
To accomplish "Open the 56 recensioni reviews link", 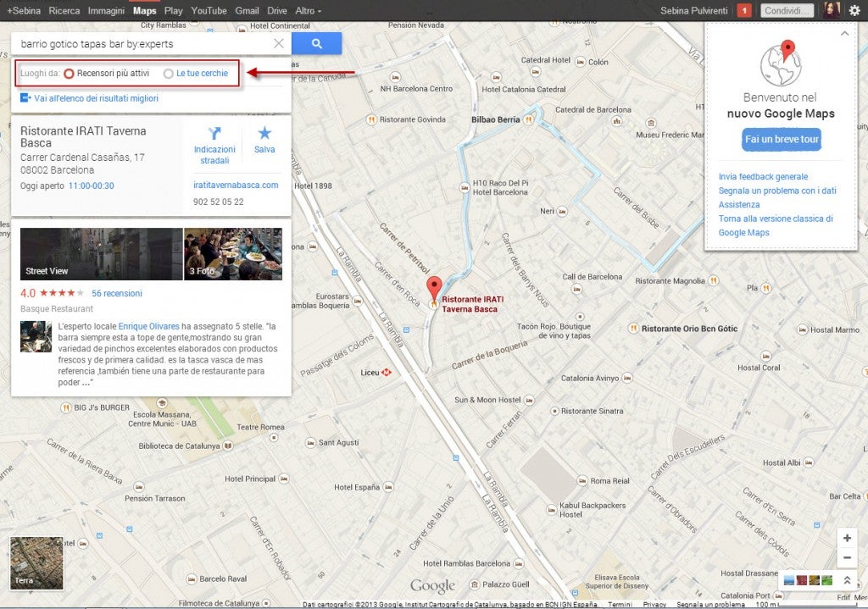I will [117, 293].
